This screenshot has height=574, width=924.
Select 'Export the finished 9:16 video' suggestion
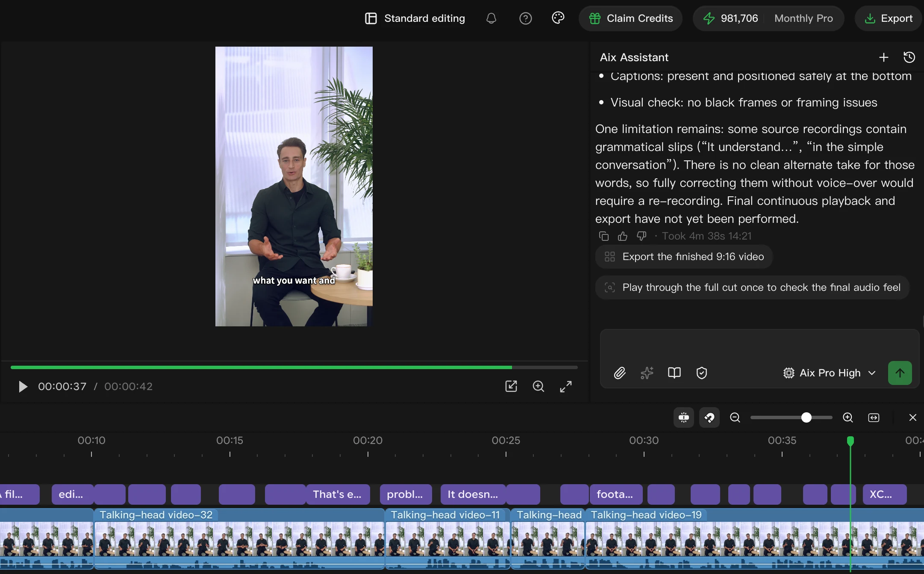tap(684, 257)
